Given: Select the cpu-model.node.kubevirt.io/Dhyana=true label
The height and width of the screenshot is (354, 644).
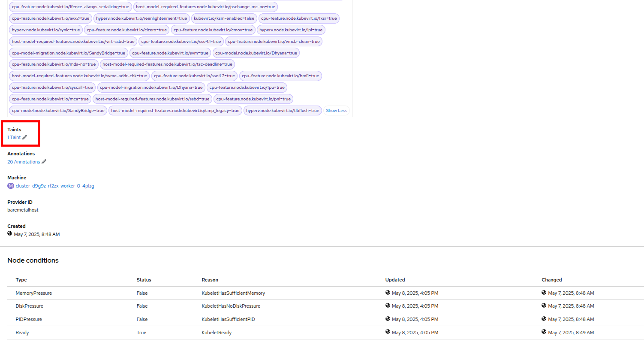Looking at the screenshot, I should (x=256, y=53).
